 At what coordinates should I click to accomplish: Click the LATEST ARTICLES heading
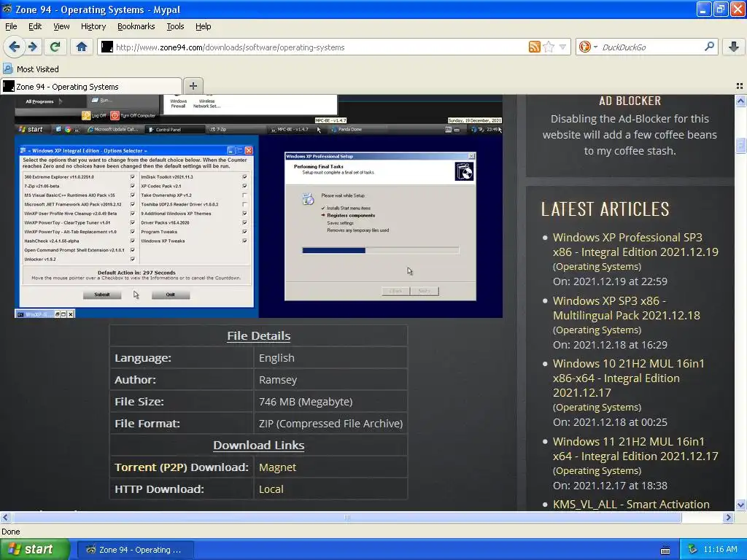(605, 209)
